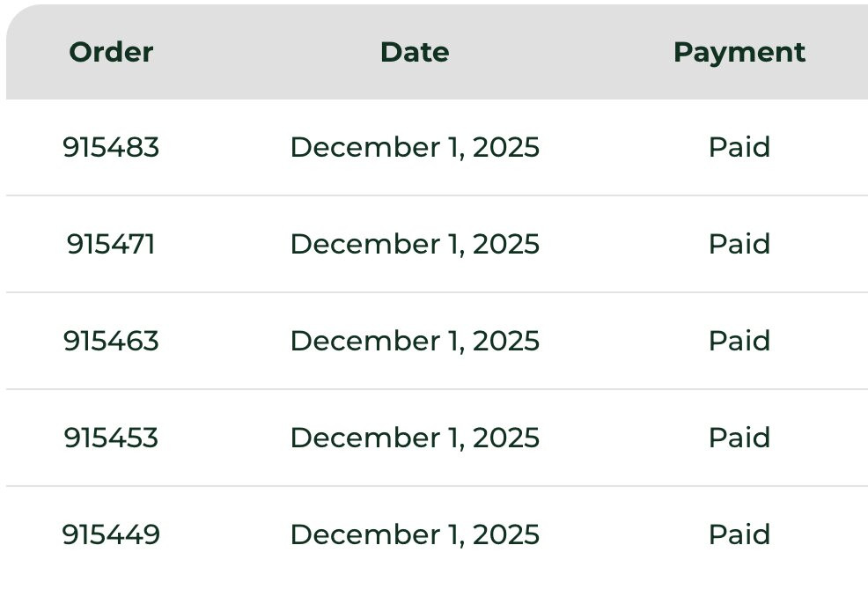Sort by the Order column header
868x604 pixels.
click(111, 52)
